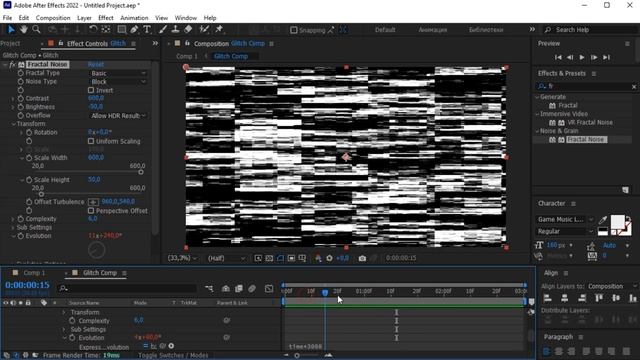This screenshot has width=640, height=360.
Task: Switch to the Comp 1 timeline tab
Action: pyautogui.click(x=34, y=273)
